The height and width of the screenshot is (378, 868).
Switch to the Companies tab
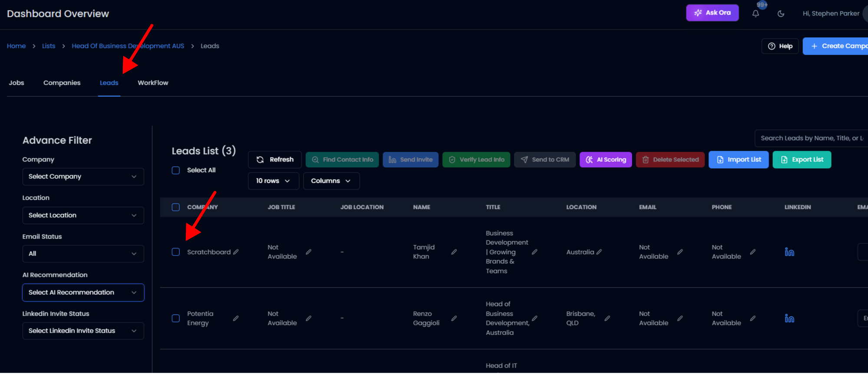[62, 83]
